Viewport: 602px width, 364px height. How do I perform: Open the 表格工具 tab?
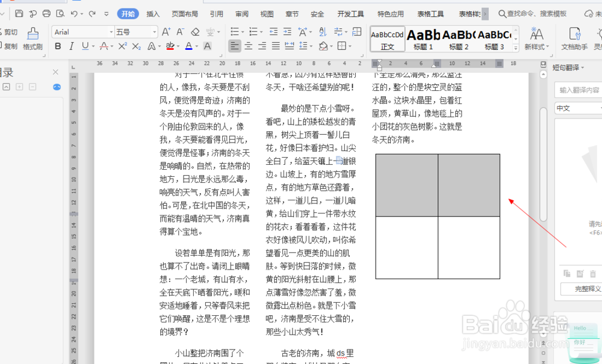pyautogui.click(x=430, y=14)
